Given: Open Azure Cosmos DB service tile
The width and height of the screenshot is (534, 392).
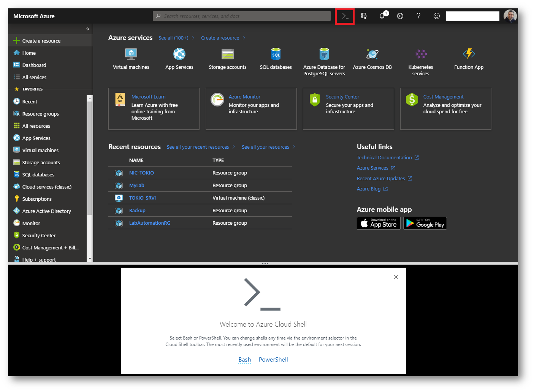Looking at the screenshot, I should point(372,59).
